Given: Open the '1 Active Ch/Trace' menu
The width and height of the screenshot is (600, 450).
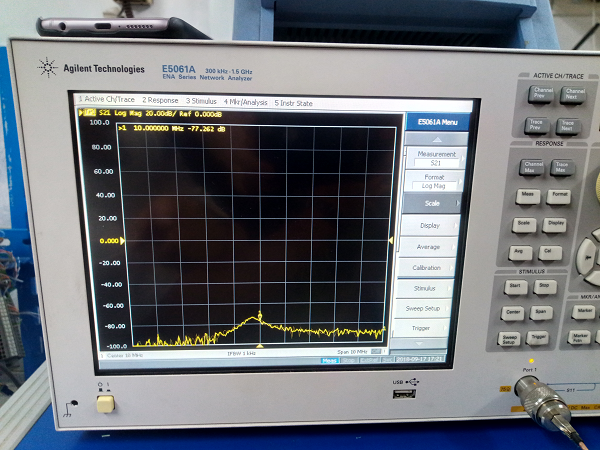Looking at the screenshot, I should pos(106,99).
